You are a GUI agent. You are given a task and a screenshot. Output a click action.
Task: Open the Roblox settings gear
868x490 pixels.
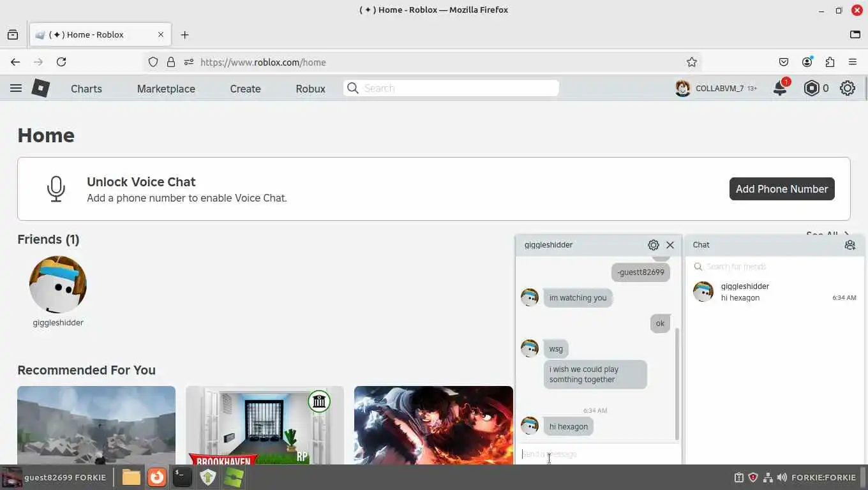tap(848, 88)
